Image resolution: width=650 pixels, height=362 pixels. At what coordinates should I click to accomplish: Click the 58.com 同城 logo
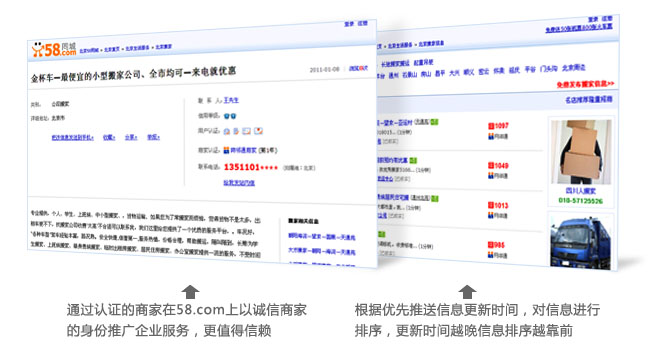(54, 50)
